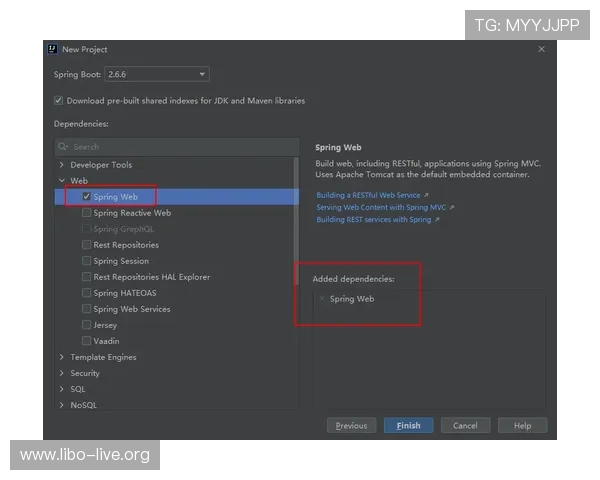Click the Previous button

351,426
